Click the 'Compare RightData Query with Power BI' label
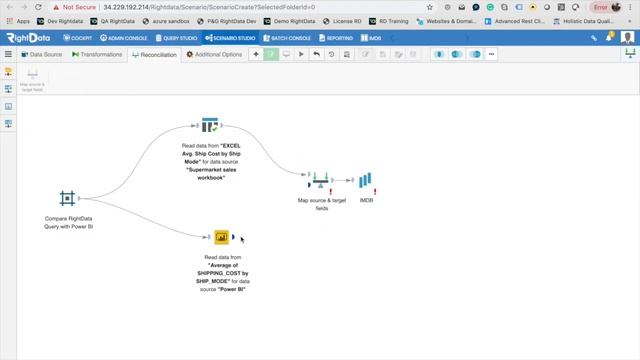This screenshot has width=640, height=360. pos(68,222)
